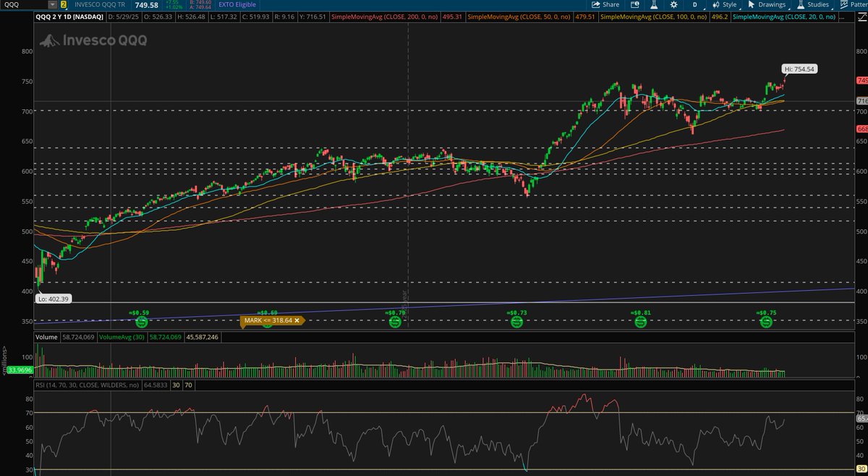The image size is (868, 476).
Task: Click the dividend icon labeled $0.75
Action: pyautogui.click(x=766, y=321)
